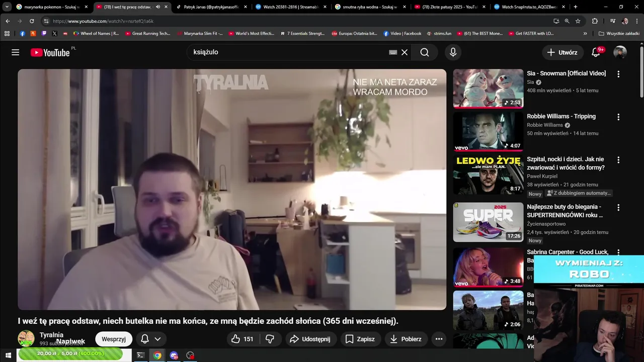Screen dimensions: 644x362
Task: Open the Discord icon on the taskbar
Action: point(174,355)
